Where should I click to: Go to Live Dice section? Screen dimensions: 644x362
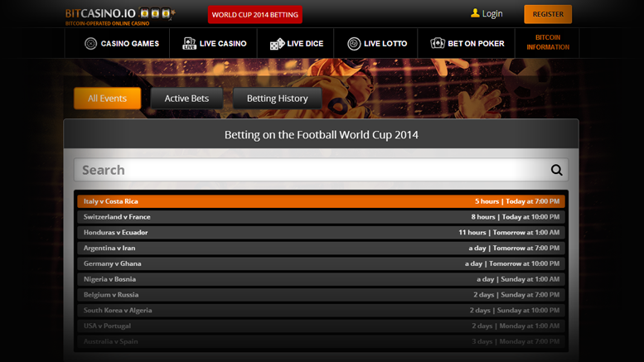[x=296, y=43]
